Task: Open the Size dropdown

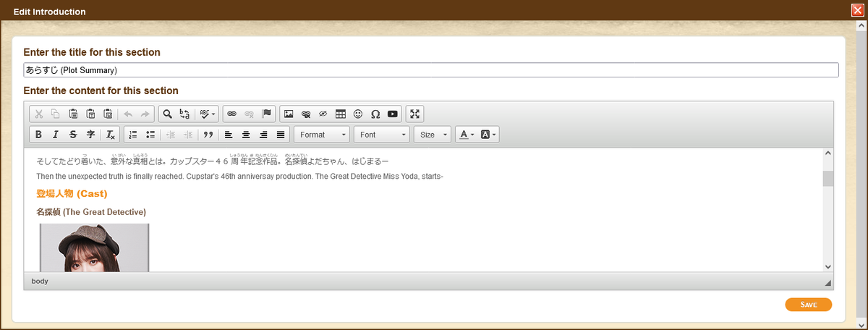Action: [433, 135]
